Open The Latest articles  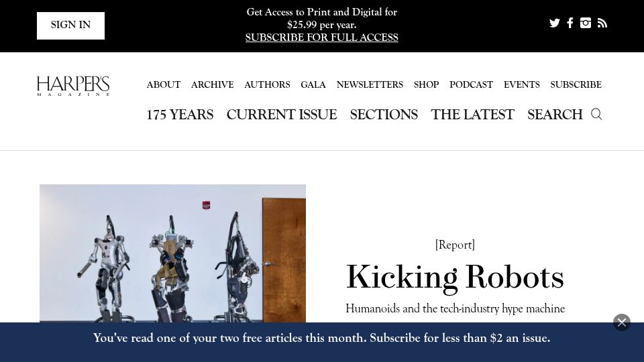click(472, 115)
